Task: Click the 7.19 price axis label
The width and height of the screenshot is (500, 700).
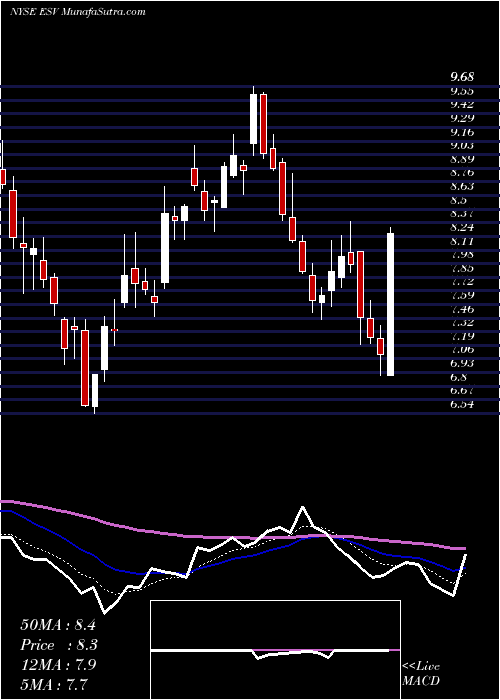Action: click(x=462, y=336)
